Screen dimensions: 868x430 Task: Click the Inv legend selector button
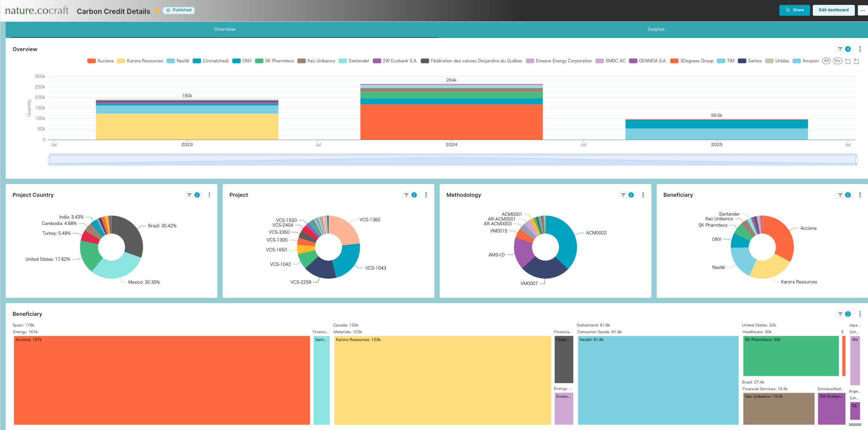pos(838,61)
